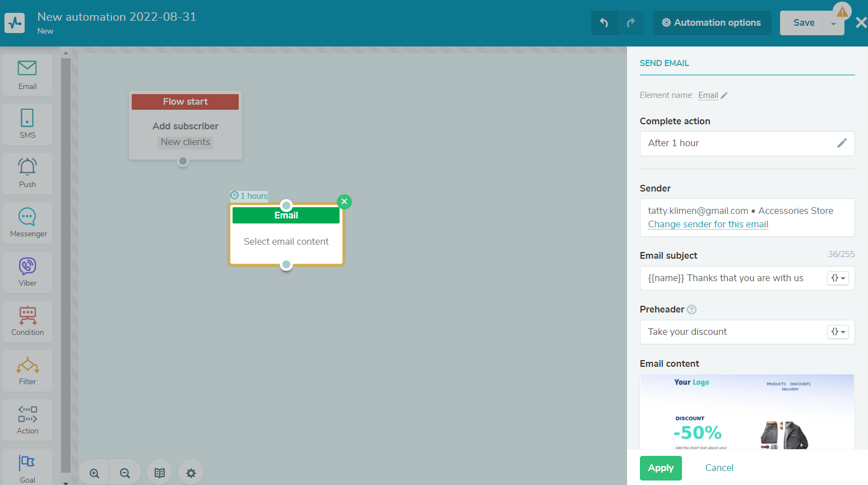Open the canvas settings gear
868x485 pixels.
click(191, 473)
